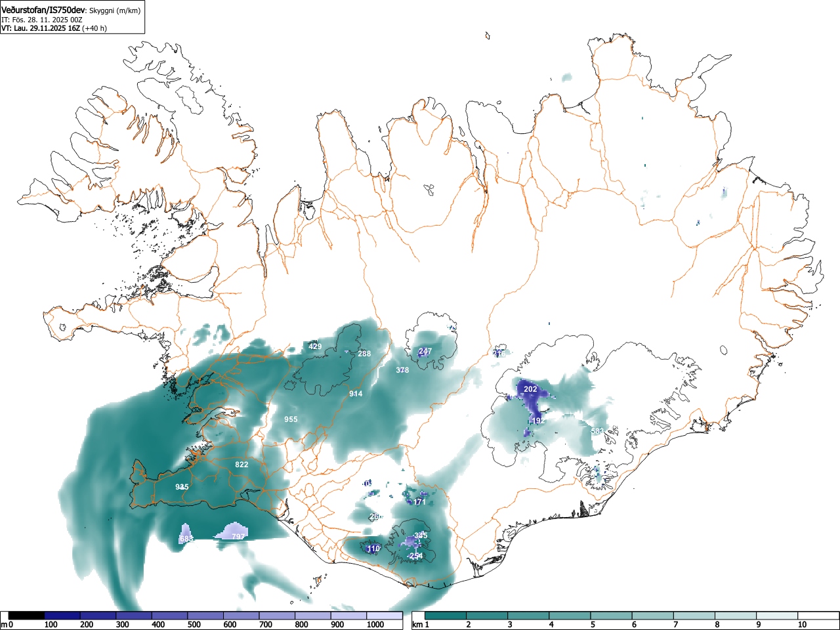Click the 100 tick label on the metre scale
840x630 pixels.
(x=51, y=625)
